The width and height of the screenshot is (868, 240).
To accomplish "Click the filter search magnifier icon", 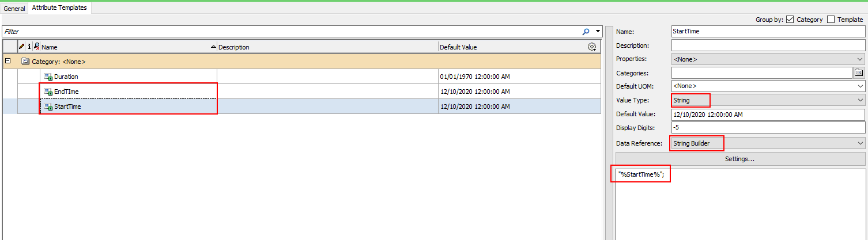I will [586, 32].
